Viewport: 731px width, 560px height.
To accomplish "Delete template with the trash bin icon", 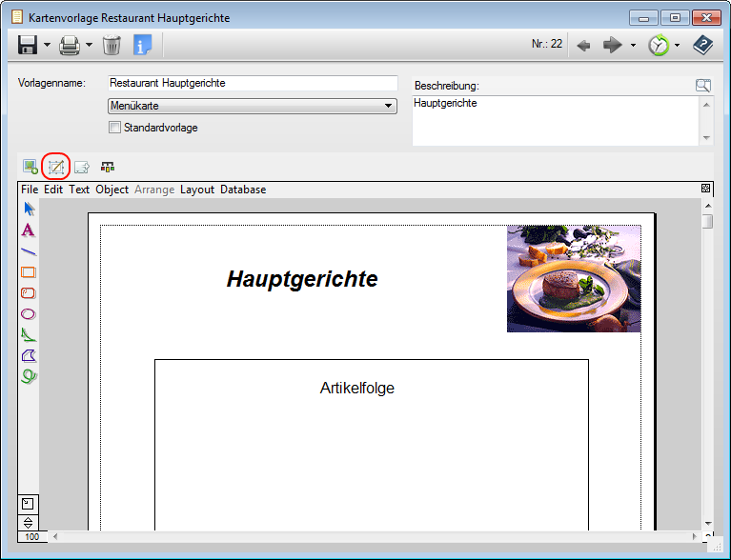I will pyautogui.click(x=112, y=45).
